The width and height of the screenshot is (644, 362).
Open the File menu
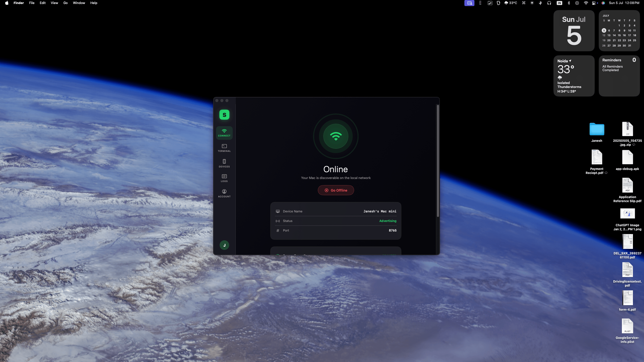coord(32,3)
